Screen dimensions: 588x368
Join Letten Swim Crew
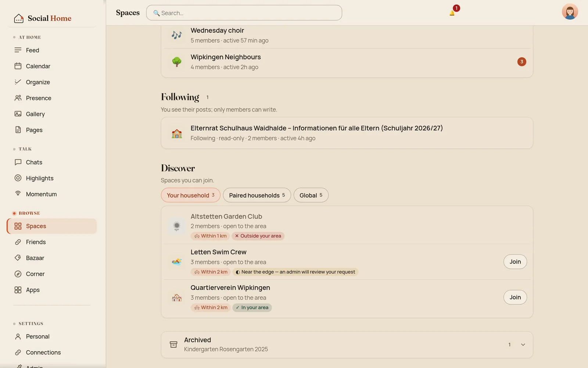coord(515,262)
